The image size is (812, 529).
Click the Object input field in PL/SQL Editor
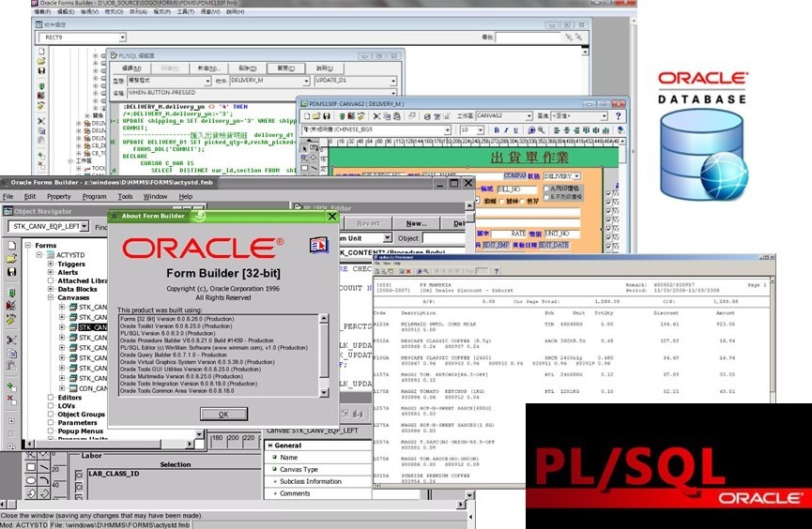443,238
